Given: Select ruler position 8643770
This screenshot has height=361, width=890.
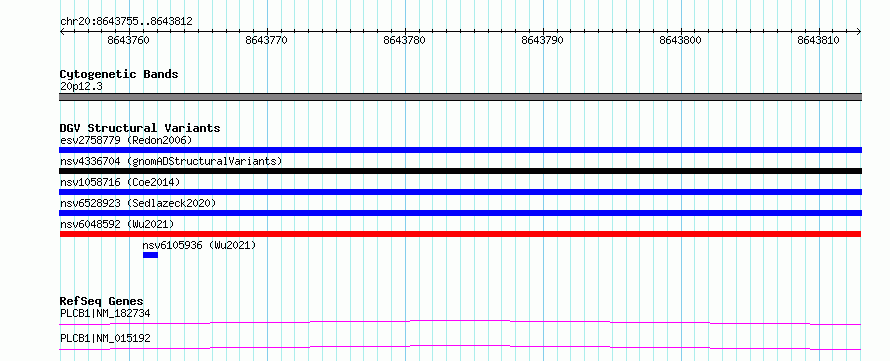Looking at the screenshot, I should [266, 41].
